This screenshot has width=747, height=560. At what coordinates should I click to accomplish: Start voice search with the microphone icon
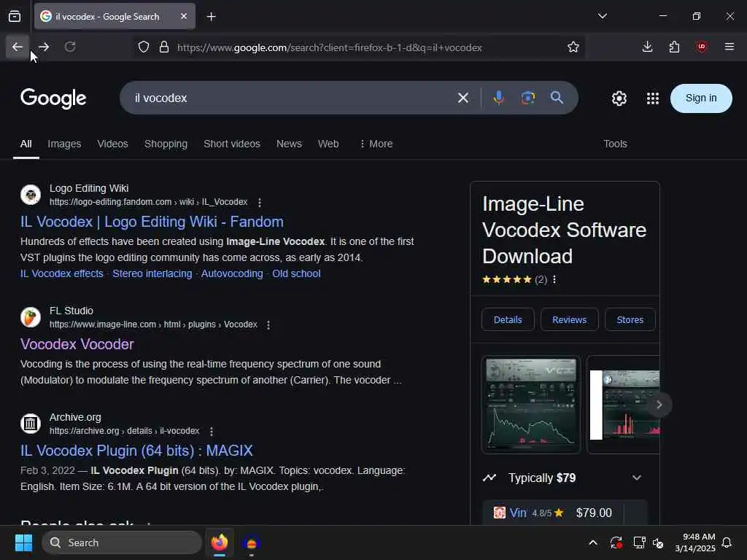point(499,98)
